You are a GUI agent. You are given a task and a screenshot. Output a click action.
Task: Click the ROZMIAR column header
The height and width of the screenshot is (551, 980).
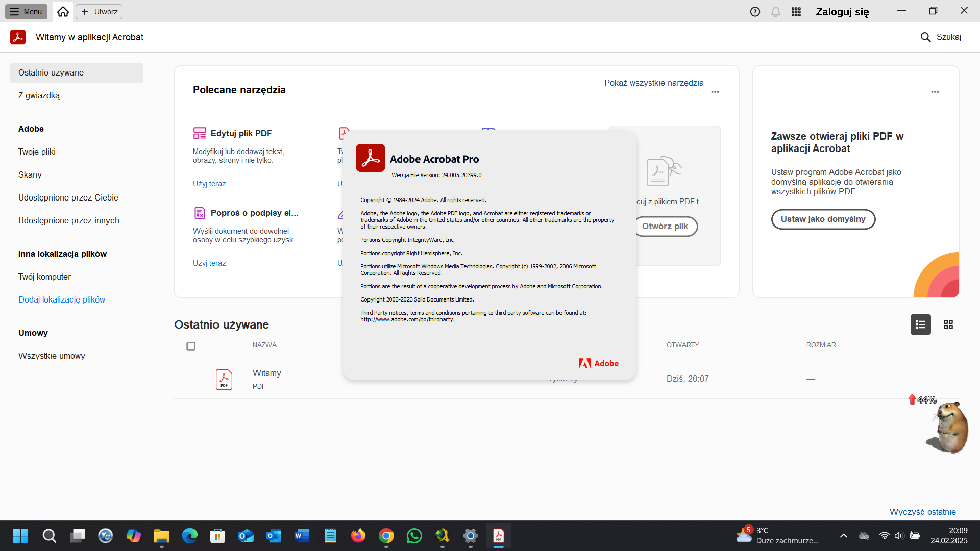[x=821, y=345]
